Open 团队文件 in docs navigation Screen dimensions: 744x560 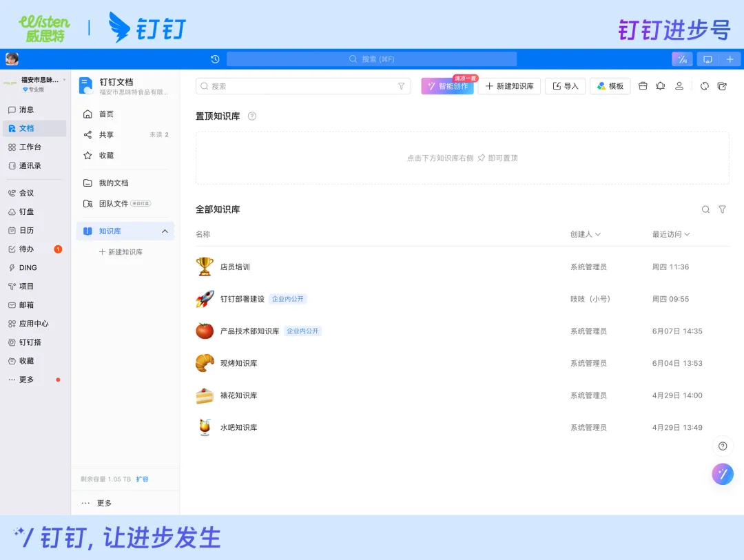[126, 204]
